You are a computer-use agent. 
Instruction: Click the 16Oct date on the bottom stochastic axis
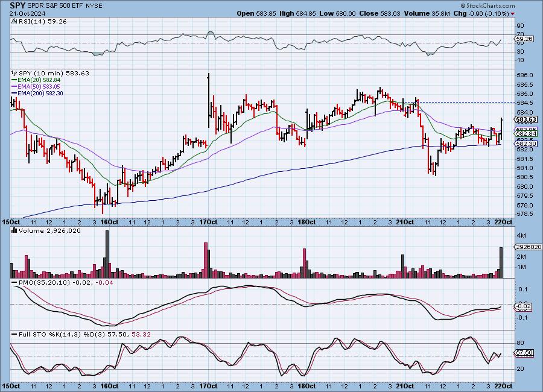pos(109,386)
